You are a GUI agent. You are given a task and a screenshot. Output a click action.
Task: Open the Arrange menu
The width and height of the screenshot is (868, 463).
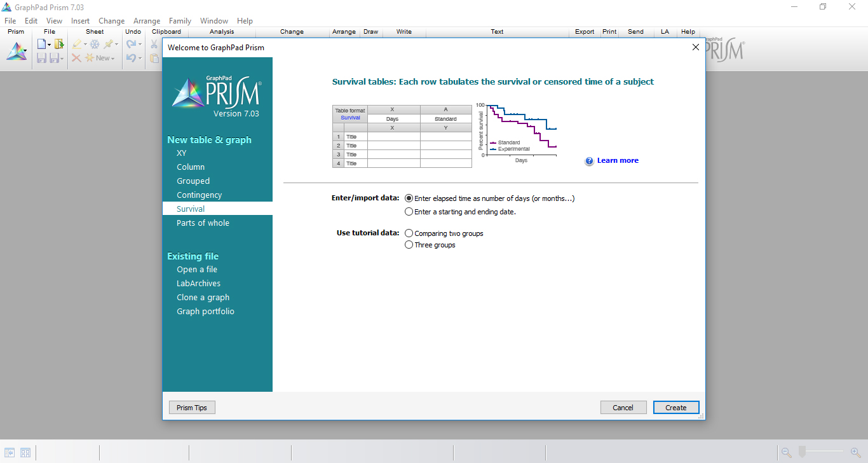147,21
